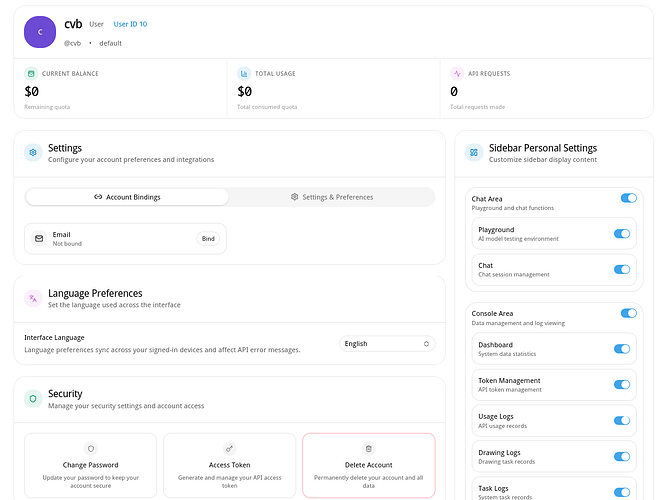This screenshot has height=500, width=658.
Task: Turn off the Chat session toggle
Action: pos(622,270)
